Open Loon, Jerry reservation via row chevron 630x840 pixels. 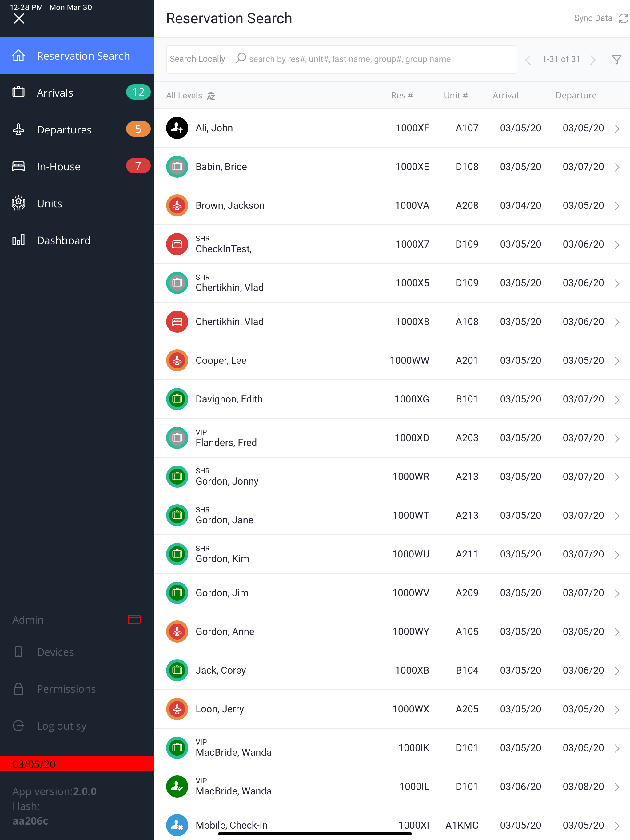[x=617, y=709]
